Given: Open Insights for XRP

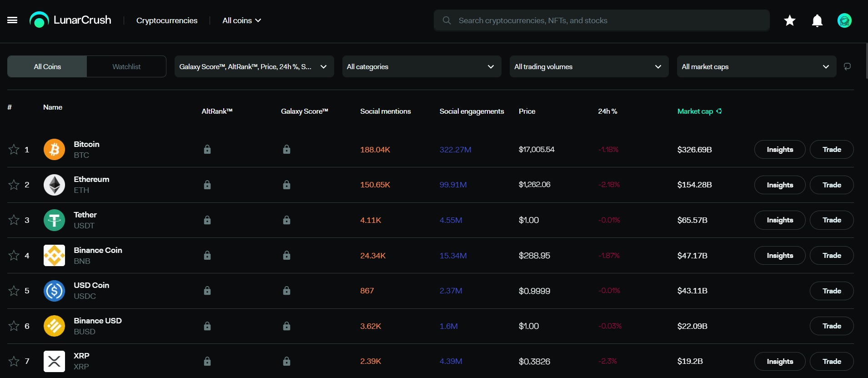Looking at the screenshot, I should tap(780, 361).
